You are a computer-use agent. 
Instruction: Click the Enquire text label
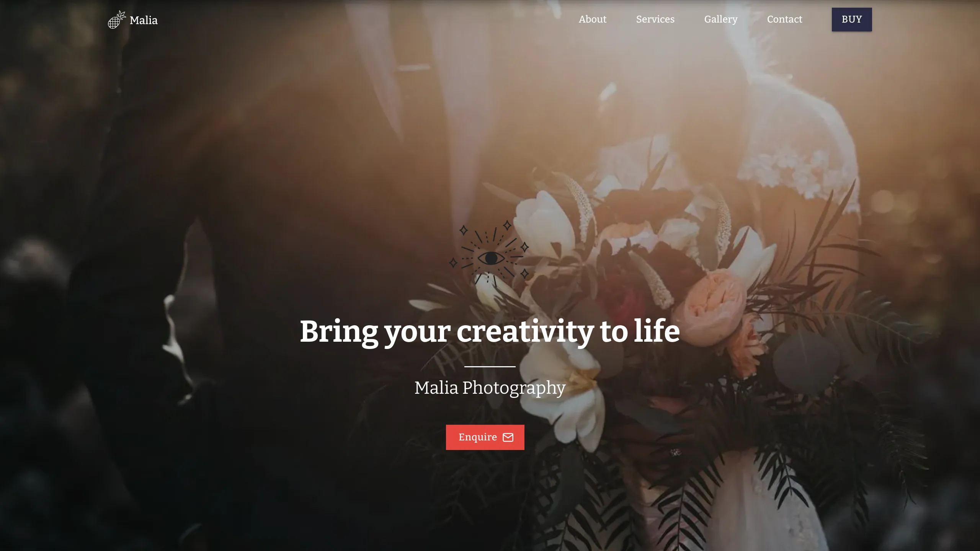[477, 437]
